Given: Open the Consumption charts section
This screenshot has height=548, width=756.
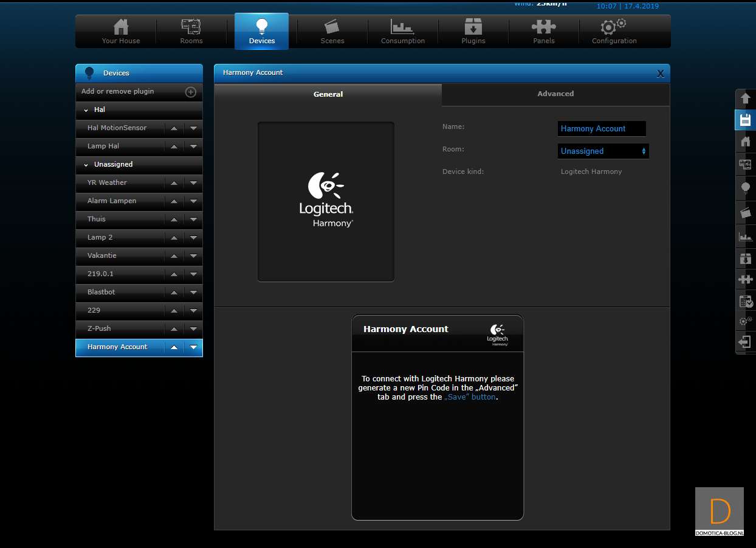Looking at the screenshot, I should coord(402,32).
